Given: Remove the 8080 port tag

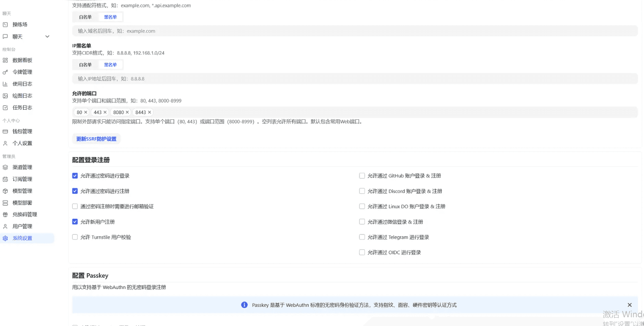Looking at the screenshot, I should point(127,112).
